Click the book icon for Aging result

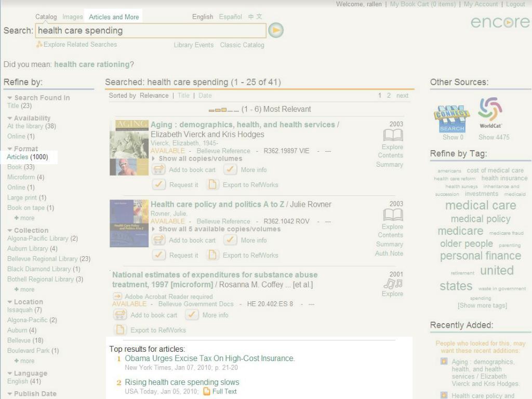point(393,135)
